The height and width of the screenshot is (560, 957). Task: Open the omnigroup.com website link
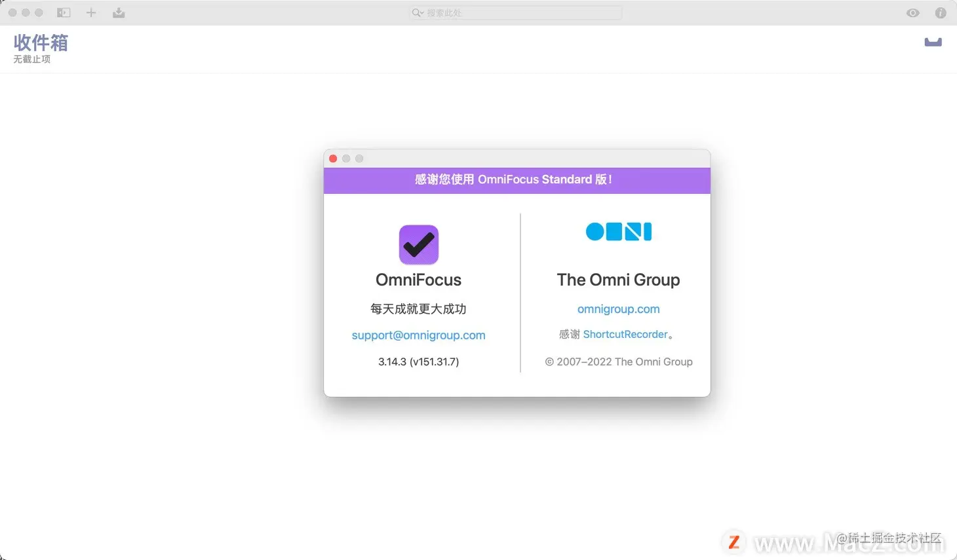click(619, 309)
